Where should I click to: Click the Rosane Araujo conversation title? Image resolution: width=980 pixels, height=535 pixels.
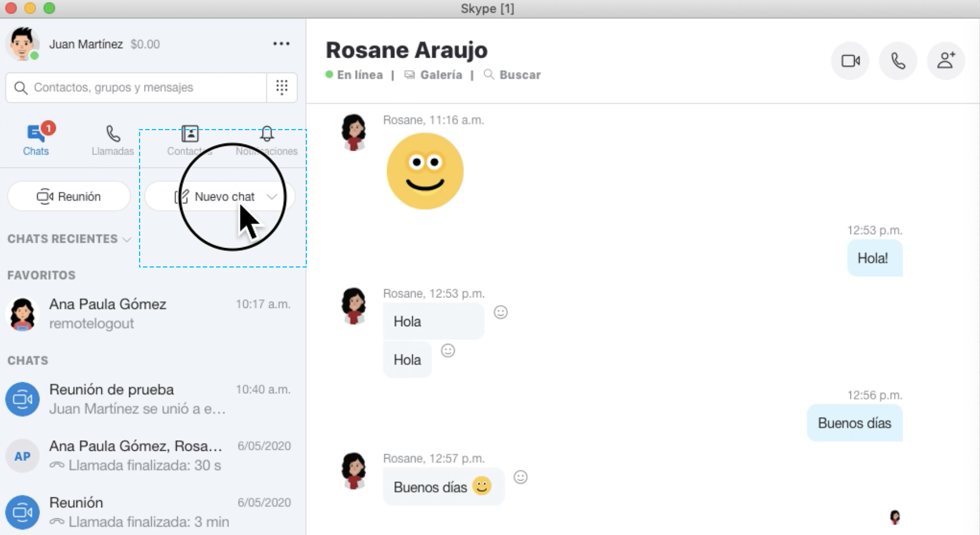(x=407, y=50)
